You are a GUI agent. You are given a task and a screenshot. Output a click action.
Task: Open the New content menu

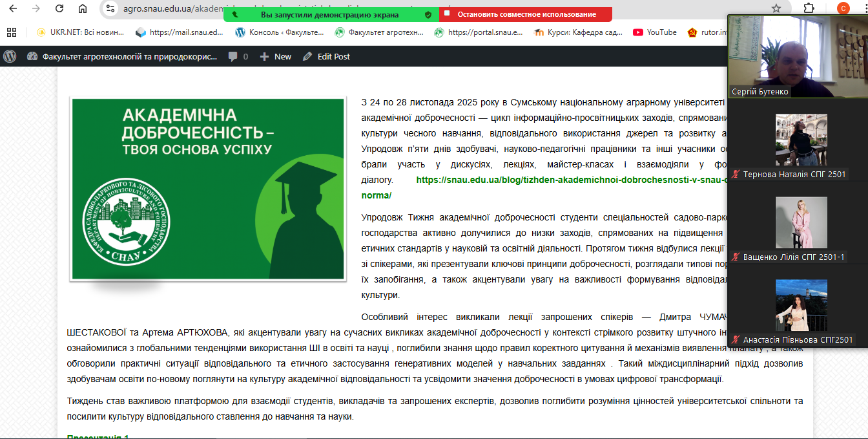point(276,56)
